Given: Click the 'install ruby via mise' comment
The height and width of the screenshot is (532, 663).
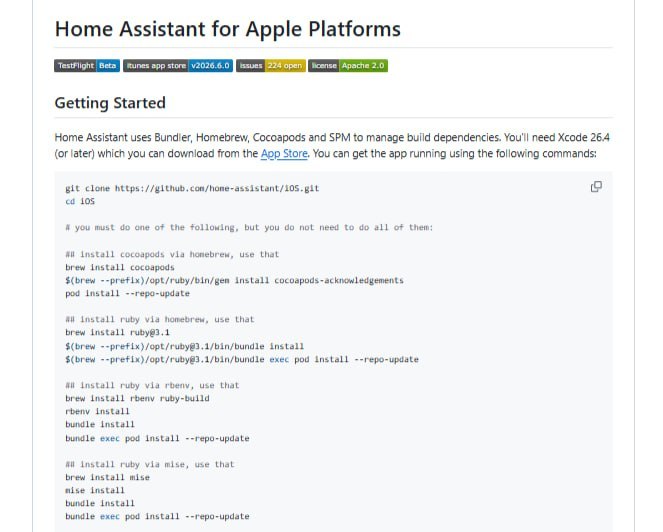Looking at the screenshot, I should click(150, 464).
